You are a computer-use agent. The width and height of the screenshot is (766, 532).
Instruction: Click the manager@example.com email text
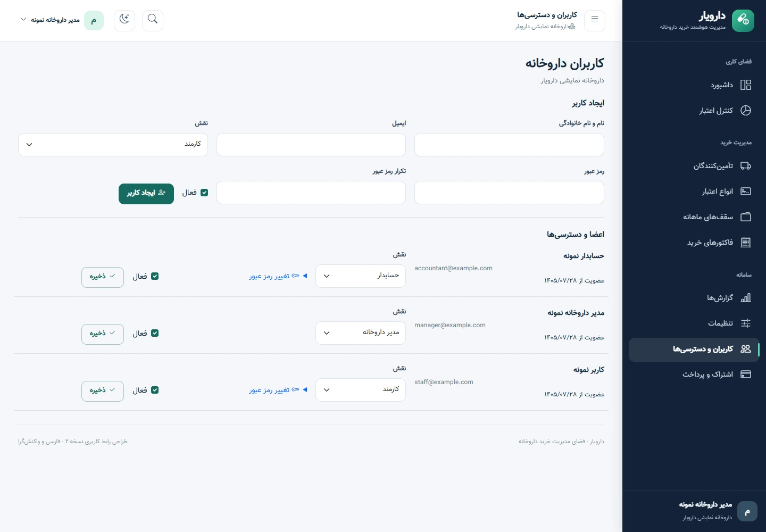450,325
